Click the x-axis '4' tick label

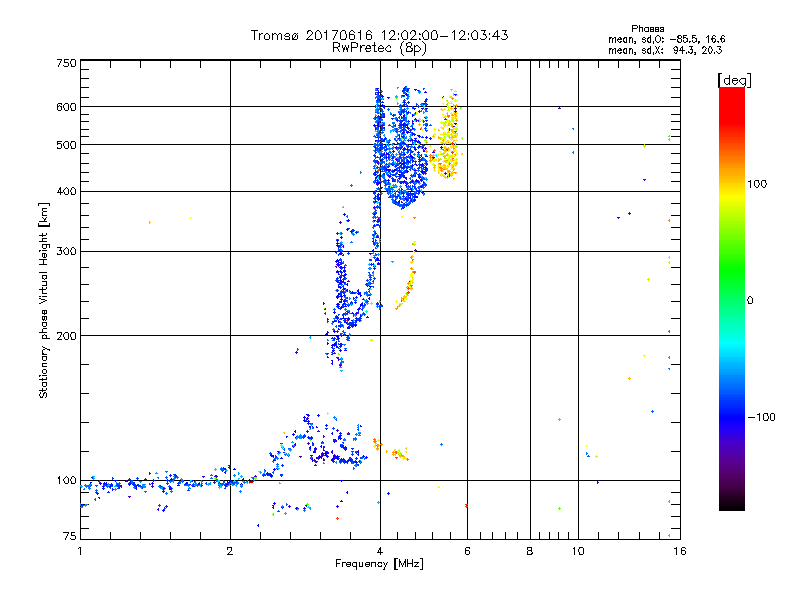tap(380, 551)
